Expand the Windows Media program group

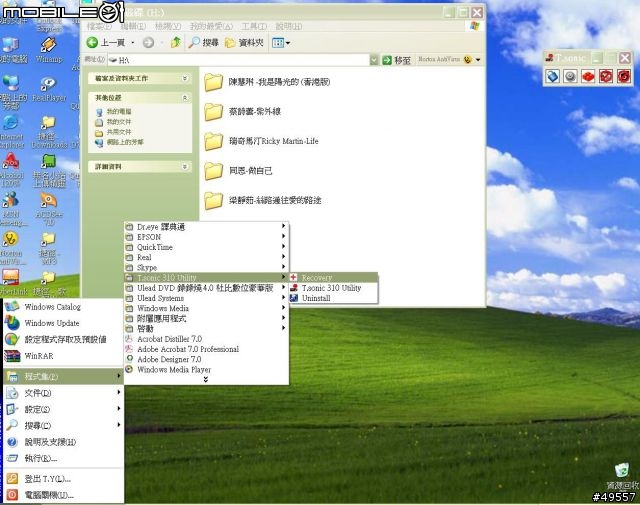[206, 308]
